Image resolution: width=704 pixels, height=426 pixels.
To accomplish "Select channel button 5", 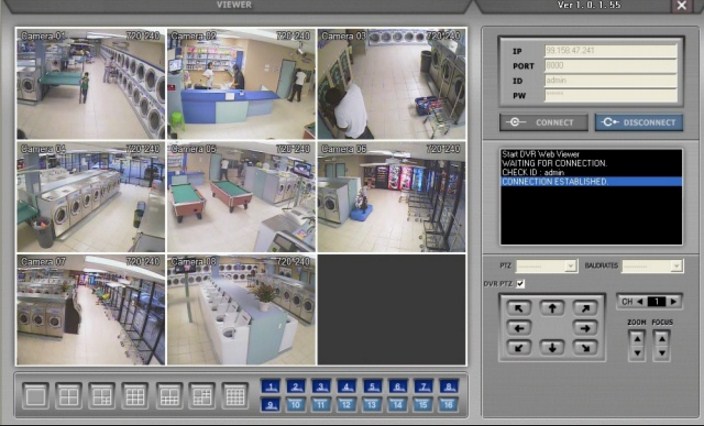I will point(372,386).
